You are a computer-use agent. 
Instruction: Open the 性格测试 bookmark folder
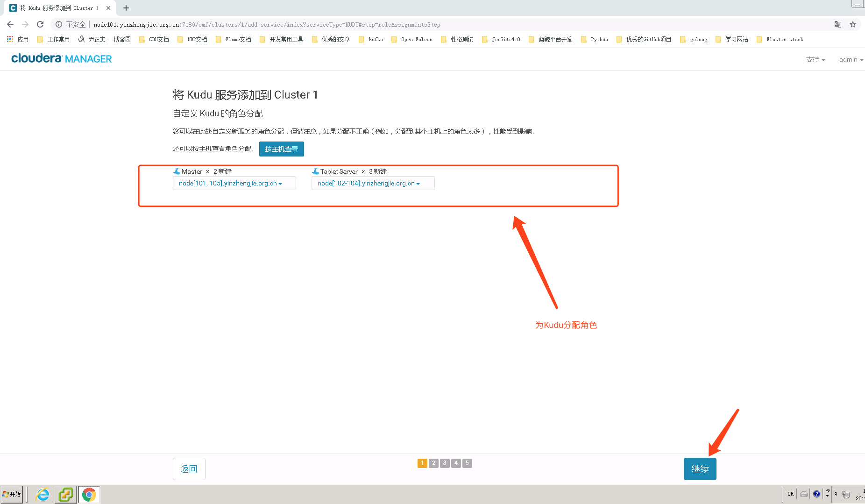point(457,39)
